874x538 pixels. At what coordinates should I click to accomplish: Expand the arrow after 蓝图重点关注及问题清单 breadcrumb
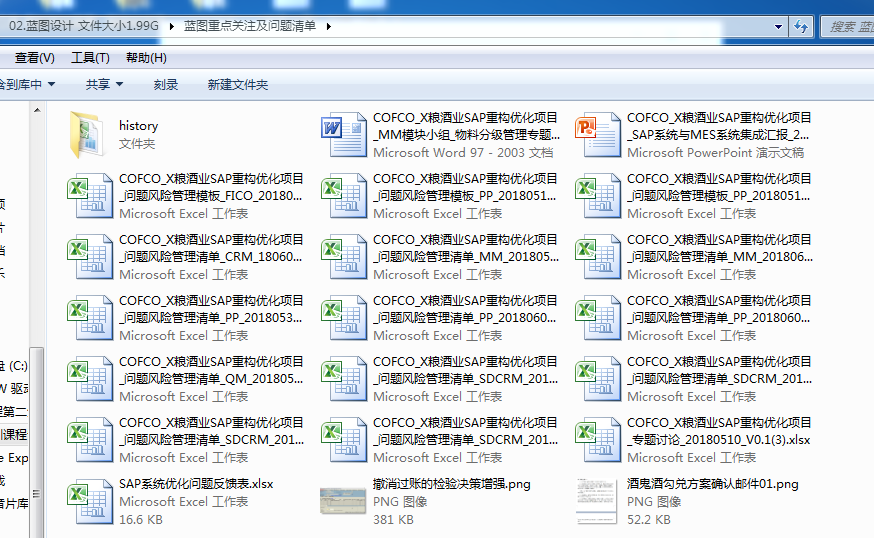[328, 26]
